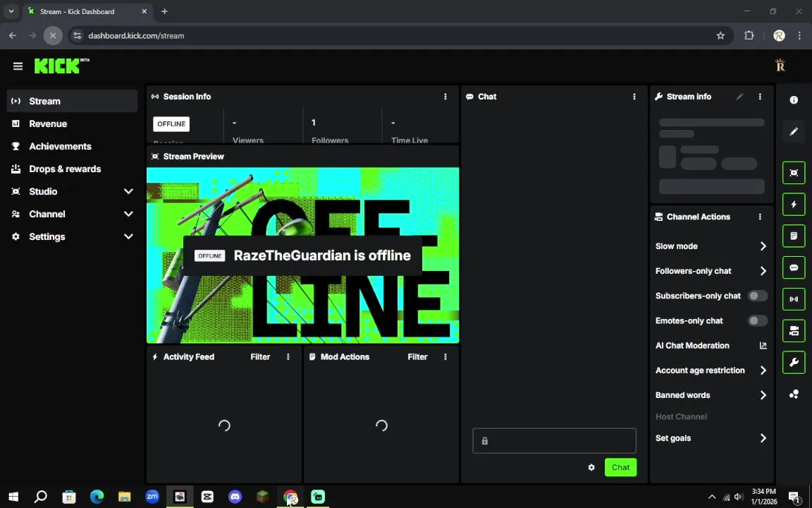This screenshot has width=812, height=508.
Task: Toggle Activity Feed lightning widget in right sidebar
Action: 794,204
